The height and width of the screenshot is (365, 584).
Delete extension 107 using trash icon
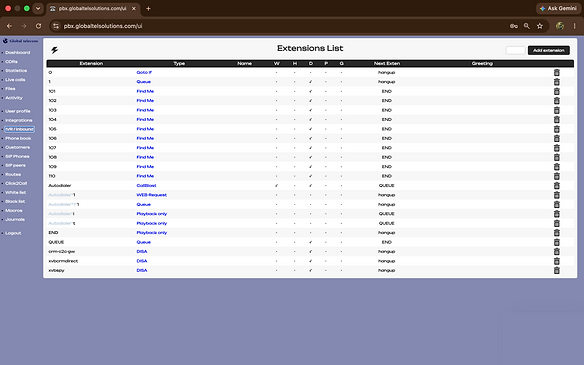556,148
